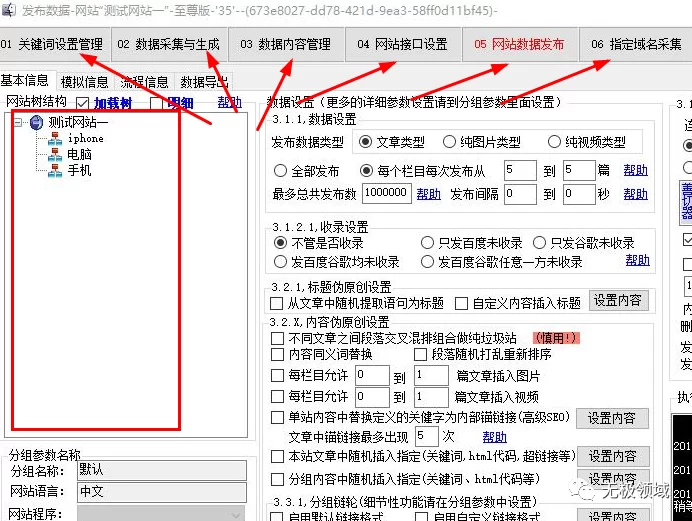The height and width of the screenshot is (521, 692).
Task: Toggle the 明细 checkbox
Action: pyautogui.click(x=156, y=103)
